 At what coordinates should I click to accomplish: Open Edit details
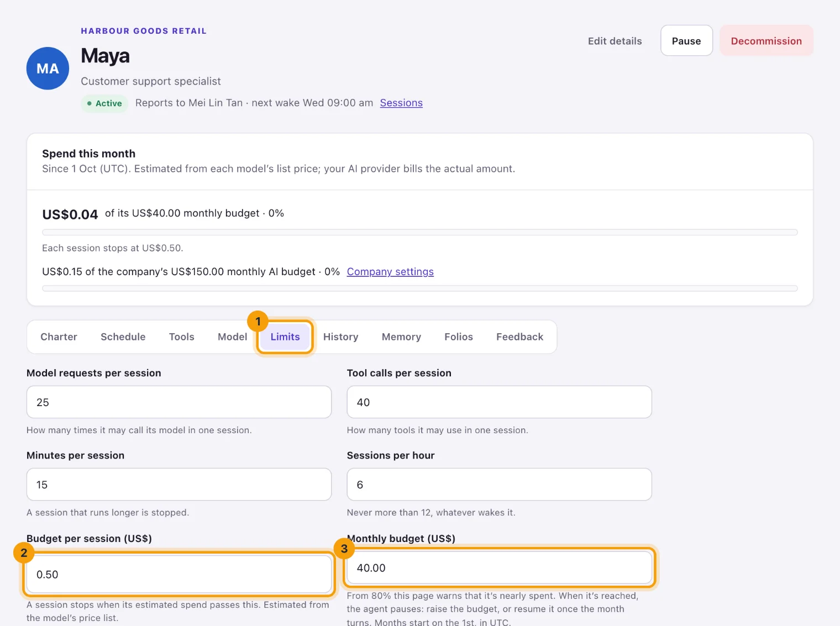click(615, 41)
